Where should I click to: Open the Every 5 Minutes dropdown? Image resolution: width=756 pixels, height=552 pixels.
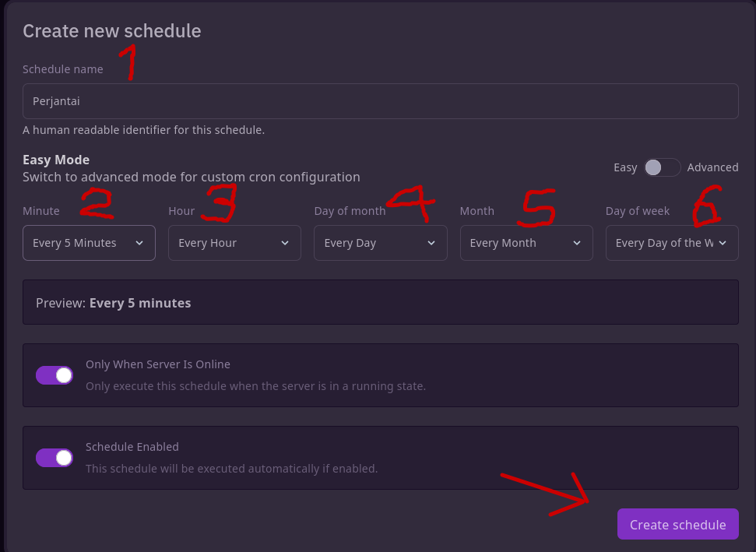(89, 243)
